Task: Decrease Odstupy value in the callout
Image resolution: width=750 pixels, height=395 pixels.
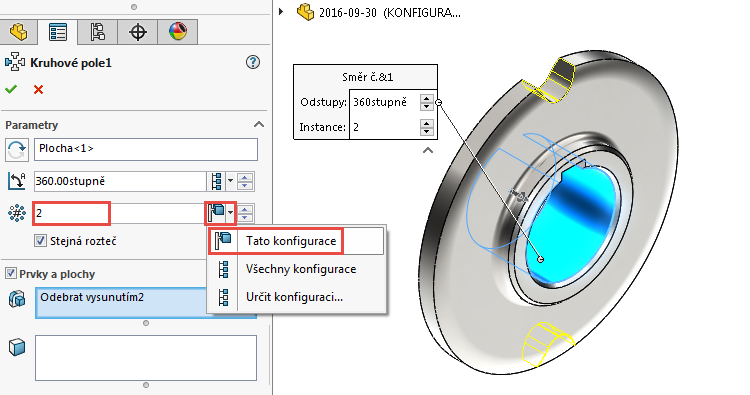Action: (426, 106)
